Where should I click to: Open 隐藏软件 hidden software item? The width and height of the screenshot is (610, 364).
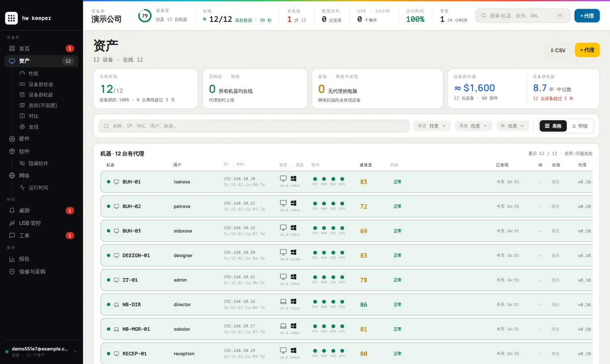pyautogui.click(x=47, y=163)
